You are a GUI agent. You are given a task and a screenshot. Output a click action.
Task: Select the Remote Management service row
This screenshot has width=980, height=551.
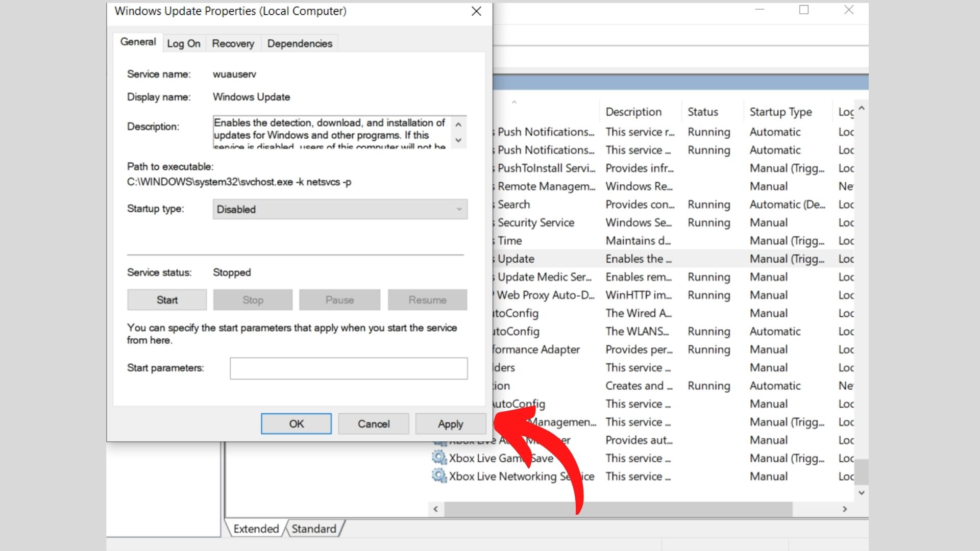click(673, 186)
